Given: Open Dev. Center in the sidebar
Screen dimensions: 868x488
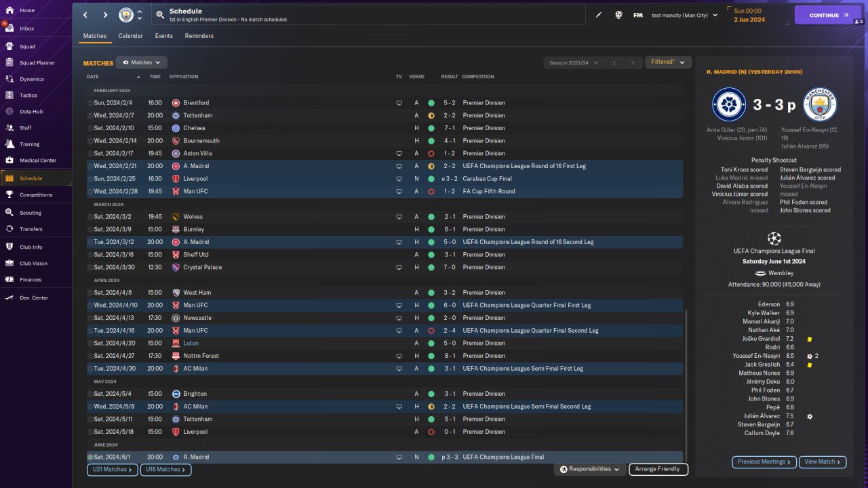Looking at the screenshot, I should [35, 298].
